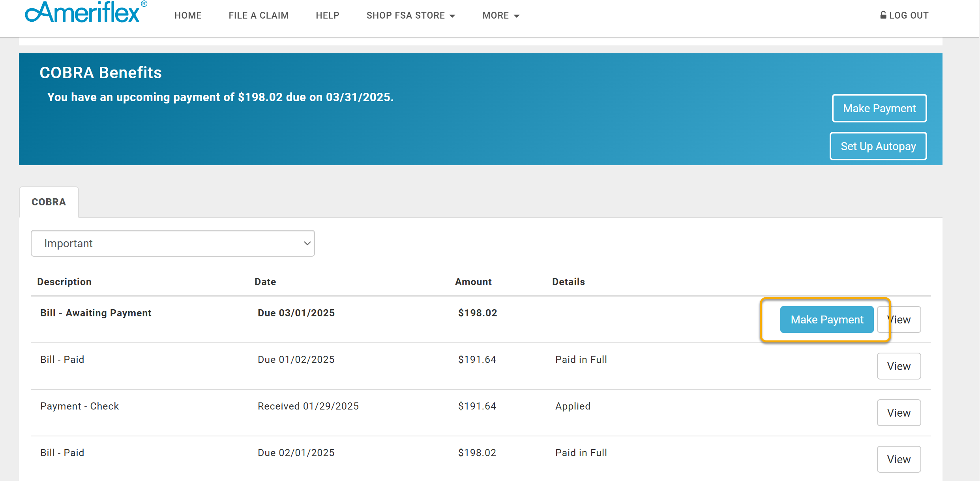Click 'Payment - Check' description
The height and width of the screenshot is (481, 980).
click(x=79, y=406)
